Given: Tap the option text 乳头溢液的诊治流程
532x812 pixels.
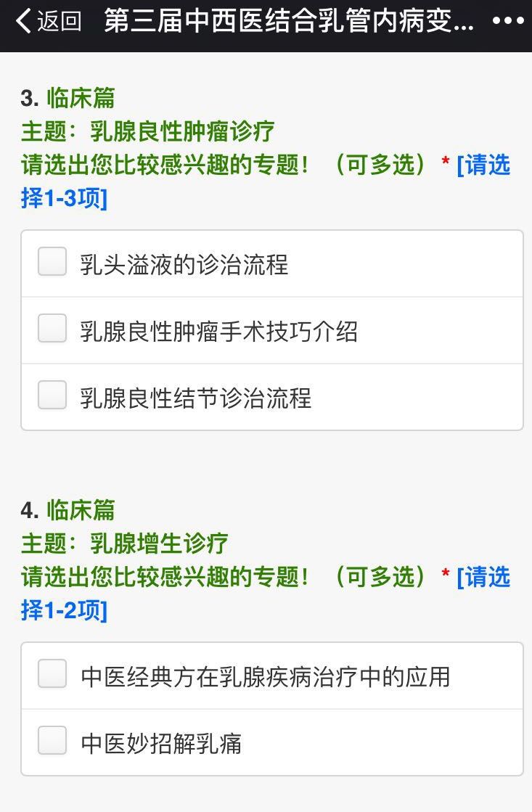Looking at the screenshot, I should click(x=184, y=264).
